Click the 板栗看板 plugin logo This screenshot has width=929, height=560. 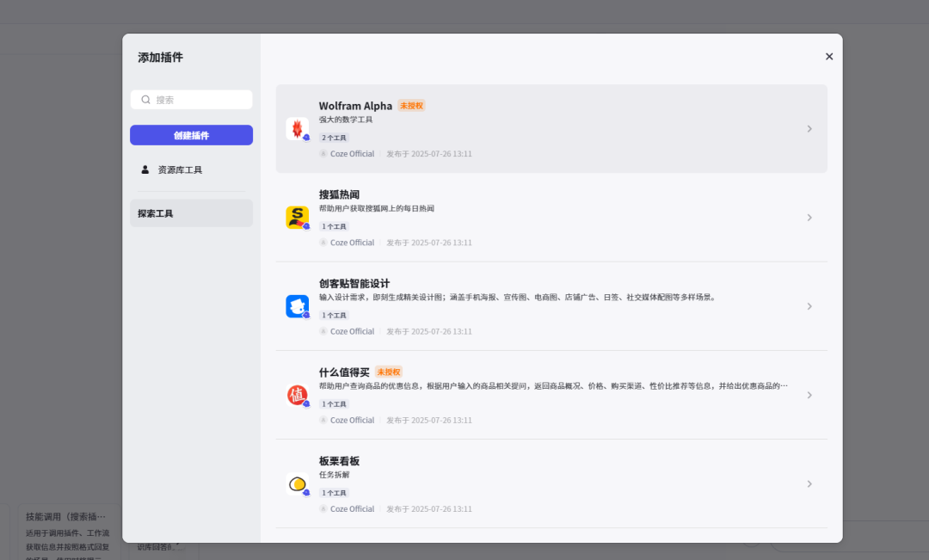(x=298, y=484)
